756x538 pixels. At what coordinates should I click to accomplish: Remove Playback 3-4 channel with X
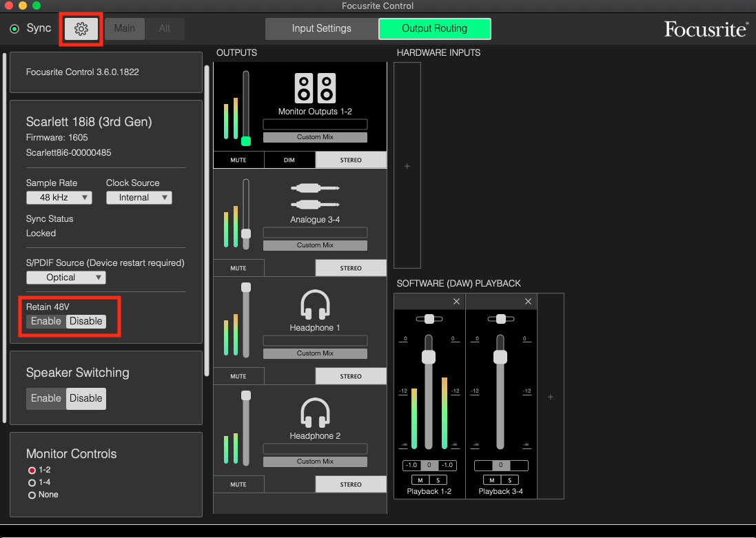[x=528, y=301]
